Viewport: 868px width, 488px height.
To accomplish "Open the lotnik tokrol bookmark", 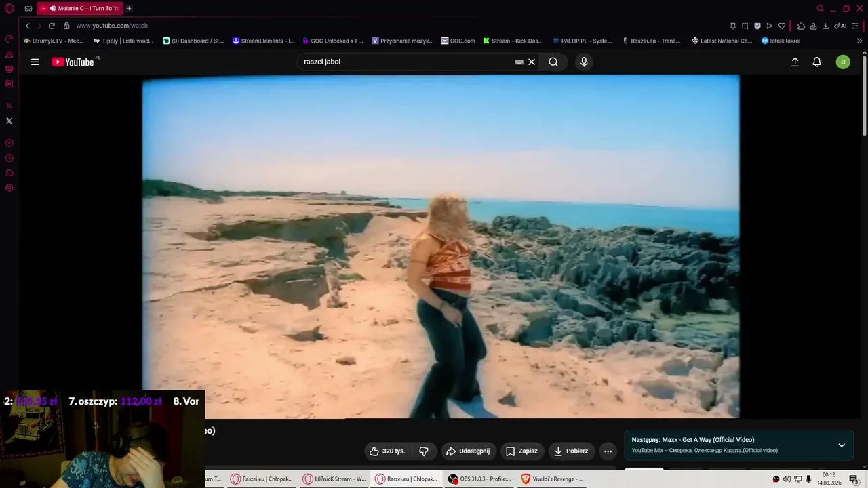I will 781,41.
